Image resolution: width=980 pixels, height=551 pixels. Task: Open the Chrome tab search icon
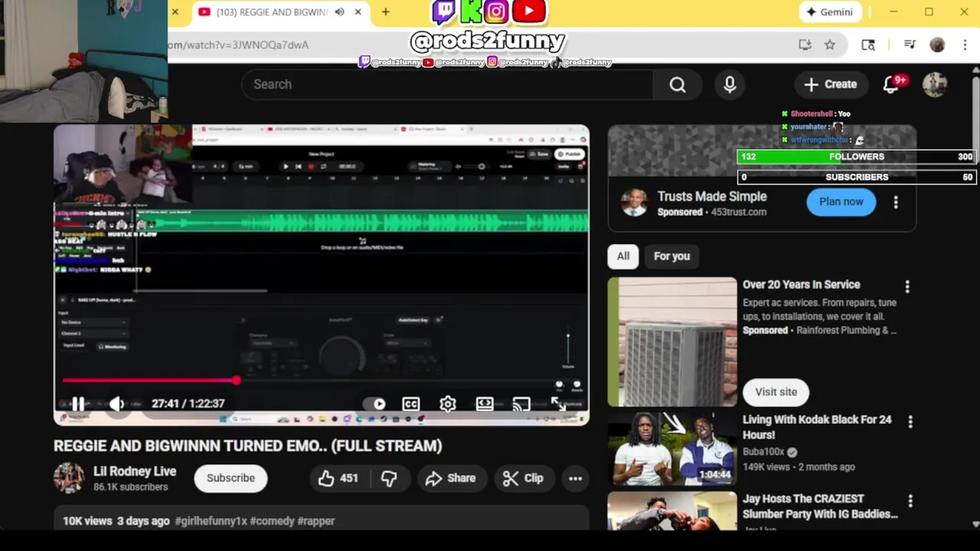click(x=868, y=45)
